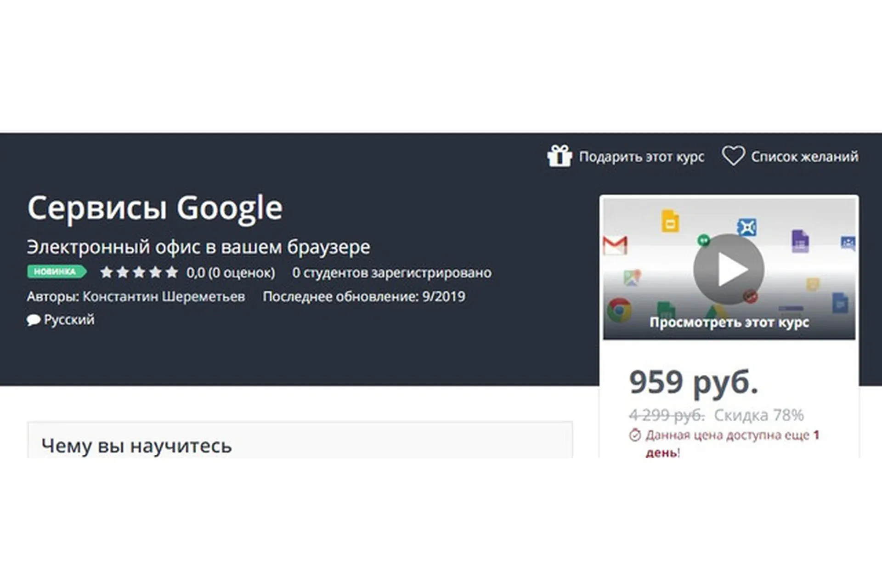Play the course preview video
The width and height of the screenshot is (882, 588).
729,269
